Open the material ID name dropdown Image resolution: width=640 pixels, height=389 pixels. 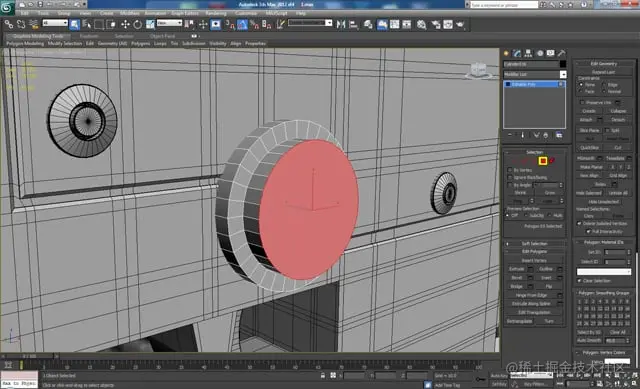click(x=604, y=271)
